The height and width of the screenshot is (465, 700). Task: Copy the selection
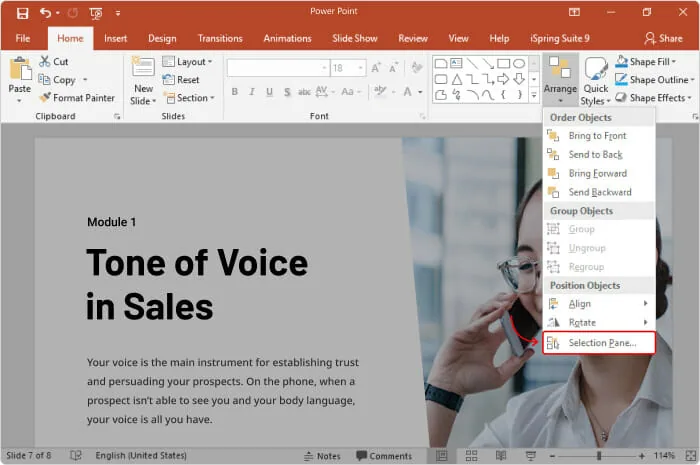(x=57, y=80)
